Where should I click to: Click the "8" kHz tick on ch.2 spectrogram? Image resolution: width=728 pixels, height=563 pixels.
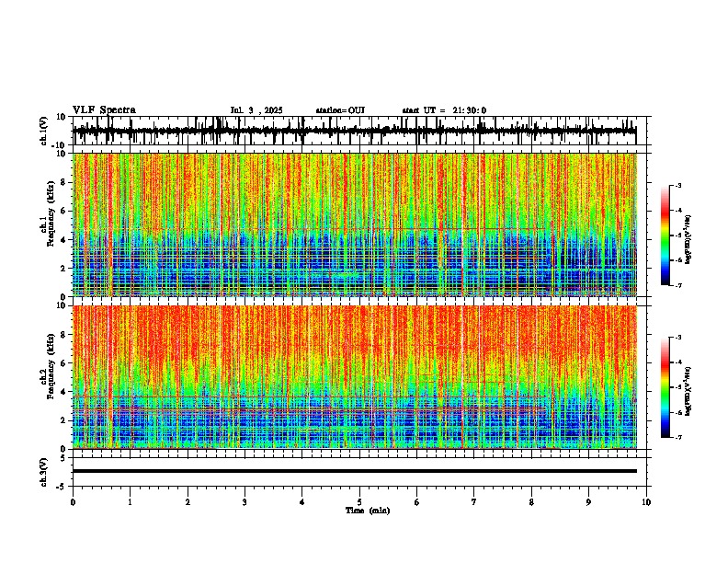tap(64, 335)
